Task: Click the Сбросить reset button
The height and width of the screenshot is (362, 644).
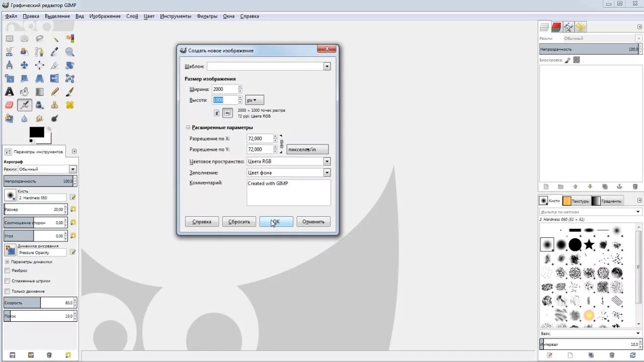Action: pyautogui.click(x=239, y=222)
